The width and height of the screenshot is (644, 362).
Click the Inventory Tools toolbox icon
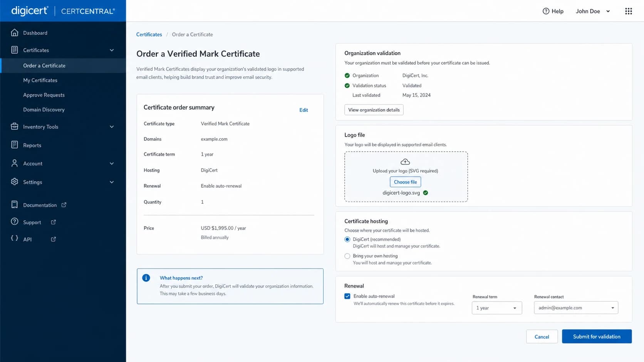tap(15, 127)
